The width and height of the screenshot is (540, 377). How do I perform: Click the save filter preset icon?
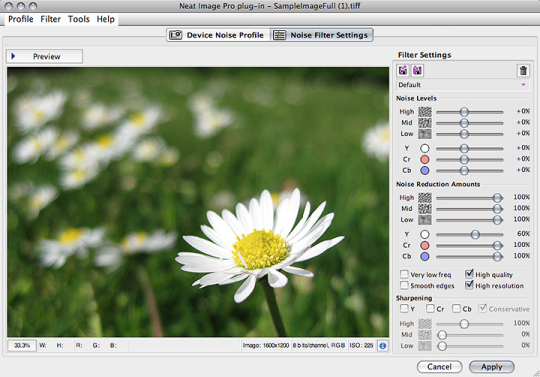[417, 70]
